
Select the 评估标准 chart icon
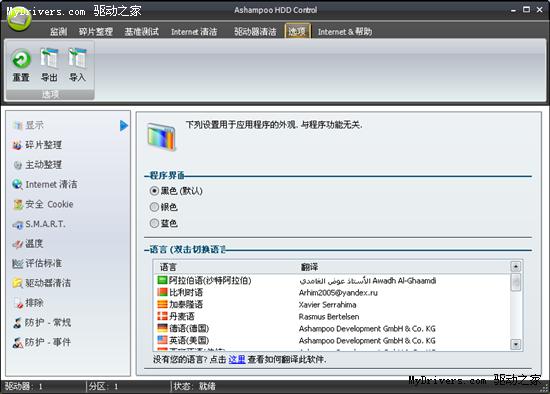coord(18,263)
